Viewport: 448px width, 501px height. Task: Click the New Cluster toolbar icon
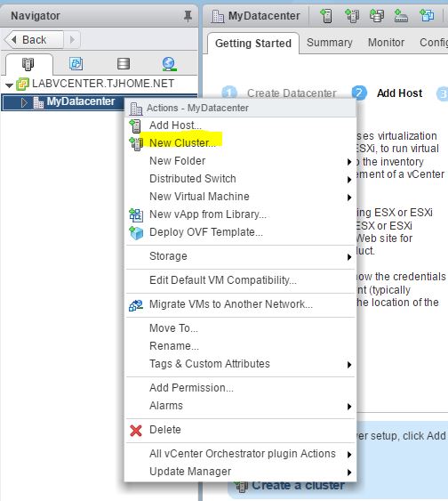click(352, 16)
